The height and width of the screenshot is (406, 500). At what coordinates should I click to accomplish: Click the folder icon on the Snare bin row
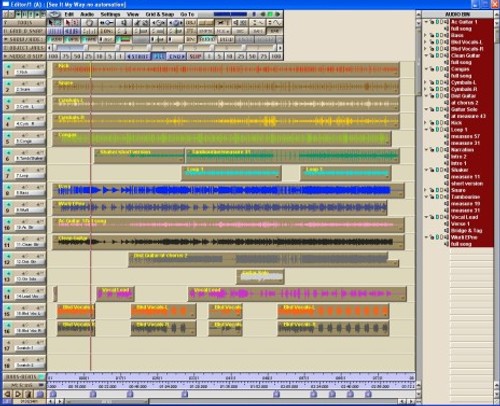pyautogui.click(x=432, y=190)
